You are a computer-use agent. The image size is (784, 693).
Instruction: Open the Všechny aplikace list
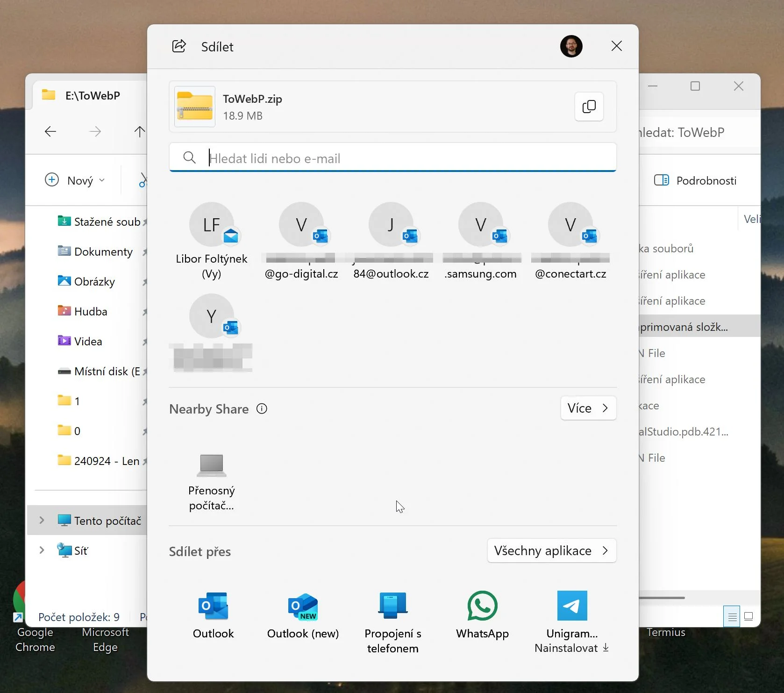(551, 550)
